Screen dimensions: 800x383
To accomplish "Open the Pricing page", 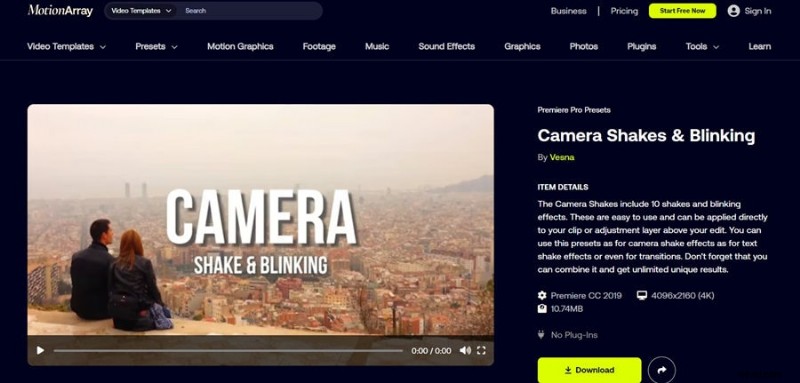I will pos(624,11).
